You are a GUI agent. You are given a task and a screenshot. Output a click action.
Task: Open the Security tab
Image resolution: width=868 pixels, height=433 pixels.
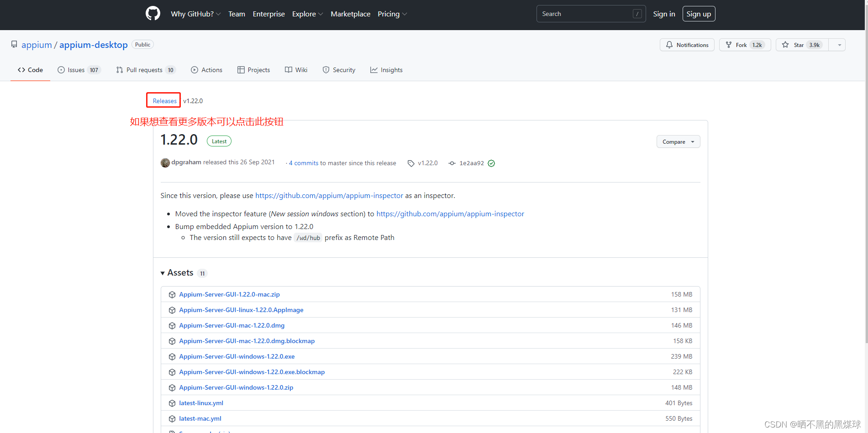[339, 70]
